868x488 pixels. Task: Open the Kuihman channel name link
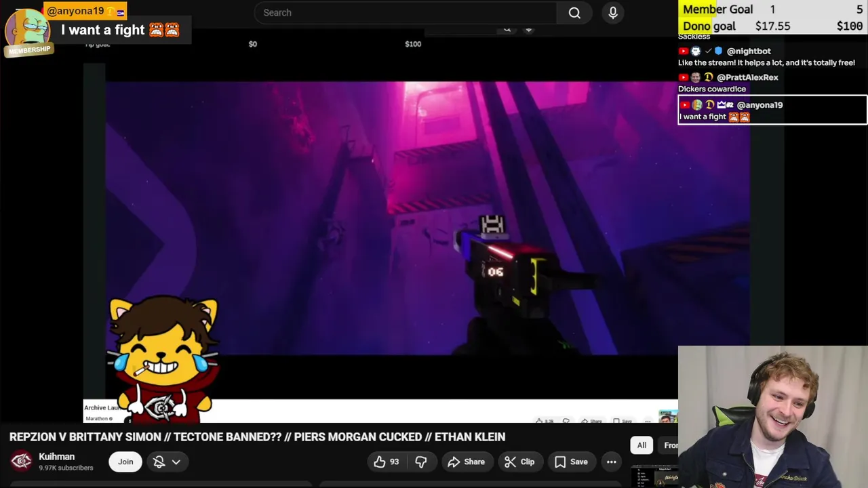[x=56, y=457]
